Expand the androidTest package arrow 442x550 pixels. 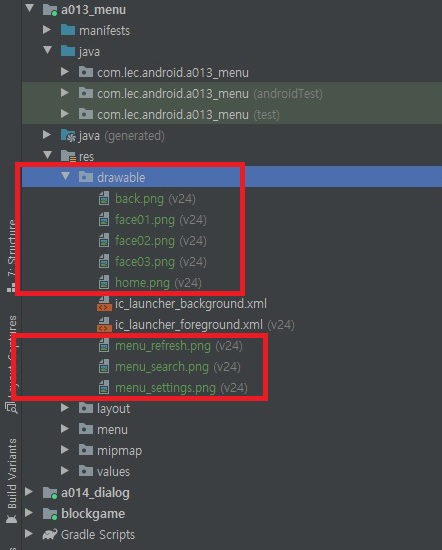[65, 93]
